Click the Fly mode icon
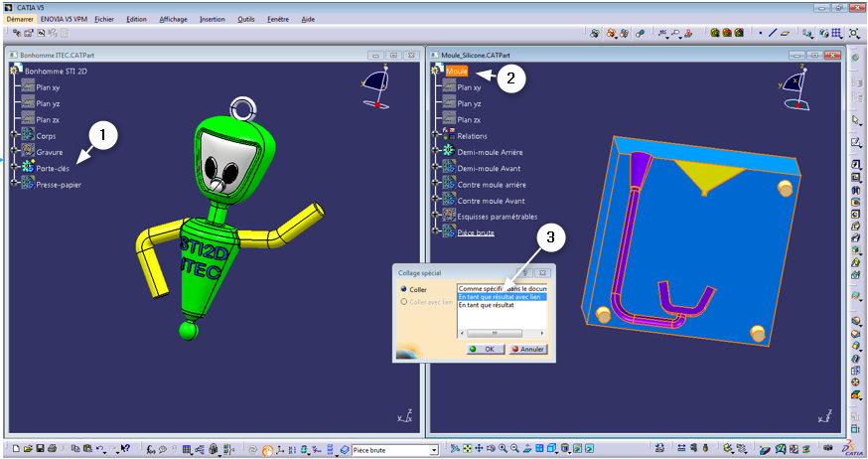Image resolution: width=868 pixels, height=459 pixels. click(455, 449)
